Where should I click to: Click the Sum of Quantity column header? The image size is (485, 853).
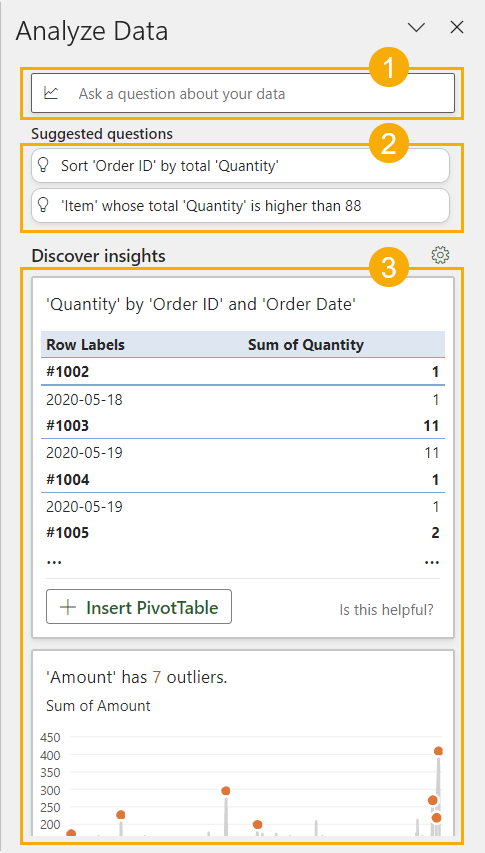306,344
